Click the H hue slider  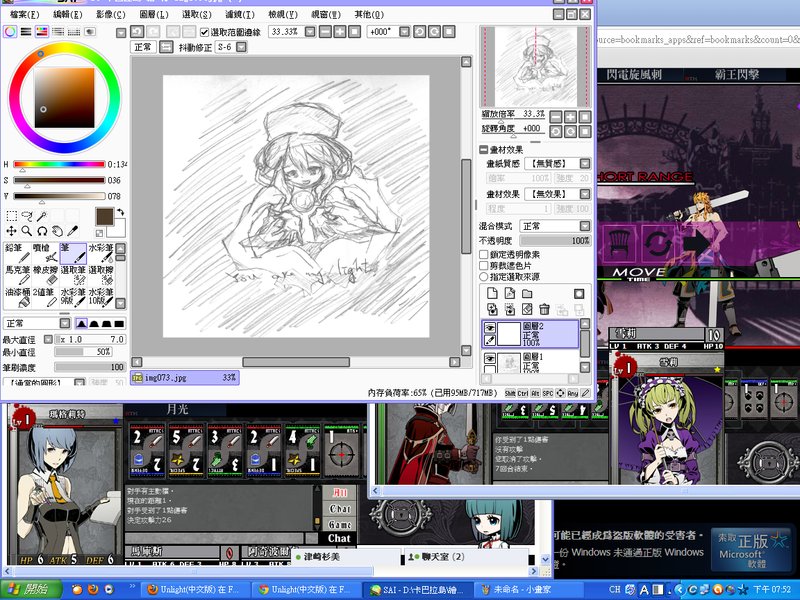coord(59,164)
